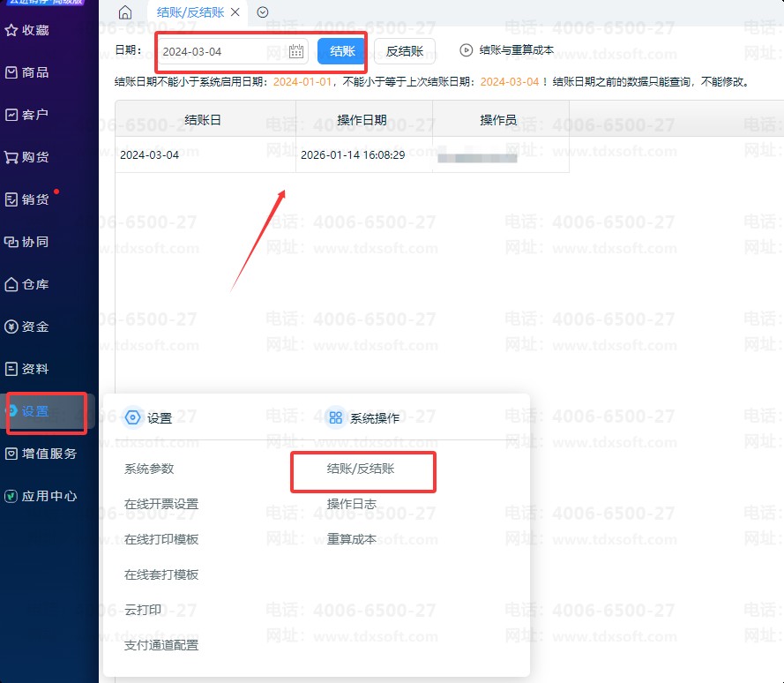
Task: Click the 反结账 button
Action: [x=405, y=51]
